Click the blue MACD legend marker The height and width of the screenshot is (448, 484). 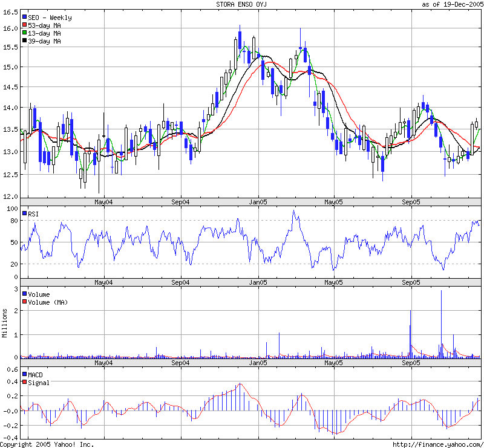click(25, 375)
